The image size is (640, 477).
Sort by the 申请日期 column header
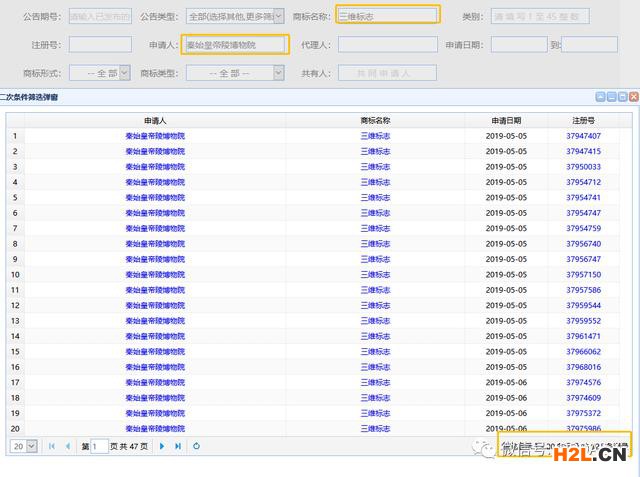coord(506,120)
